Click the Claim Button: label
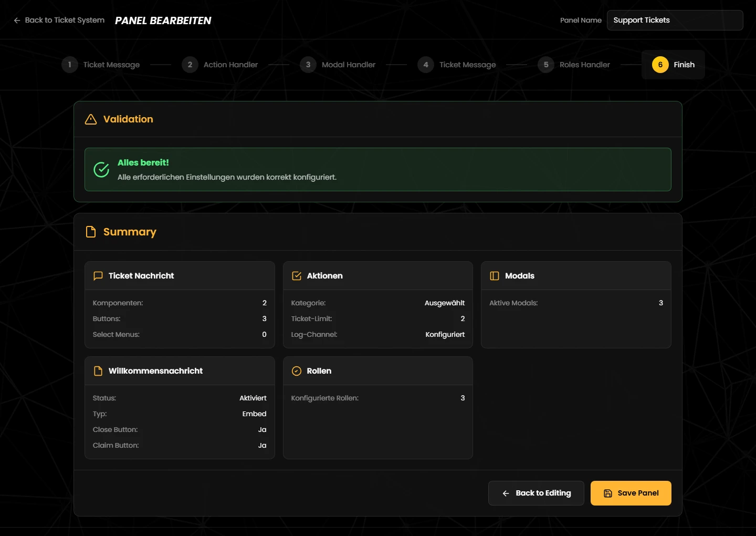Viewport: 756px width, 536px height. (116, 446)
